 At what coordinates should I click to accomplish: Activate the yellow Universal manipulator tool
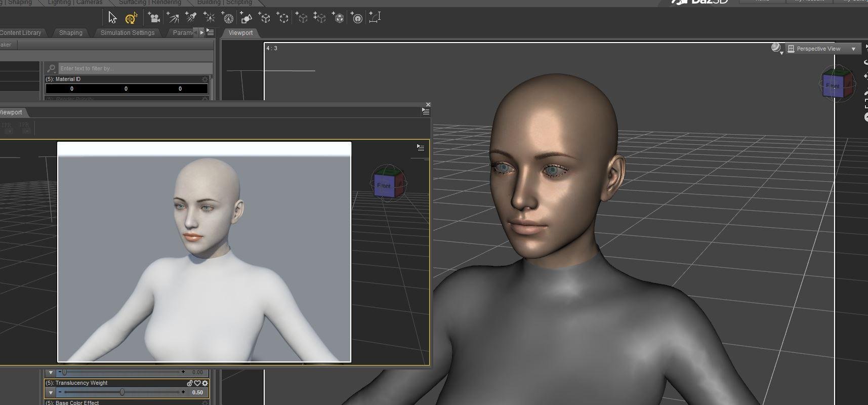[x=131, y=18]
